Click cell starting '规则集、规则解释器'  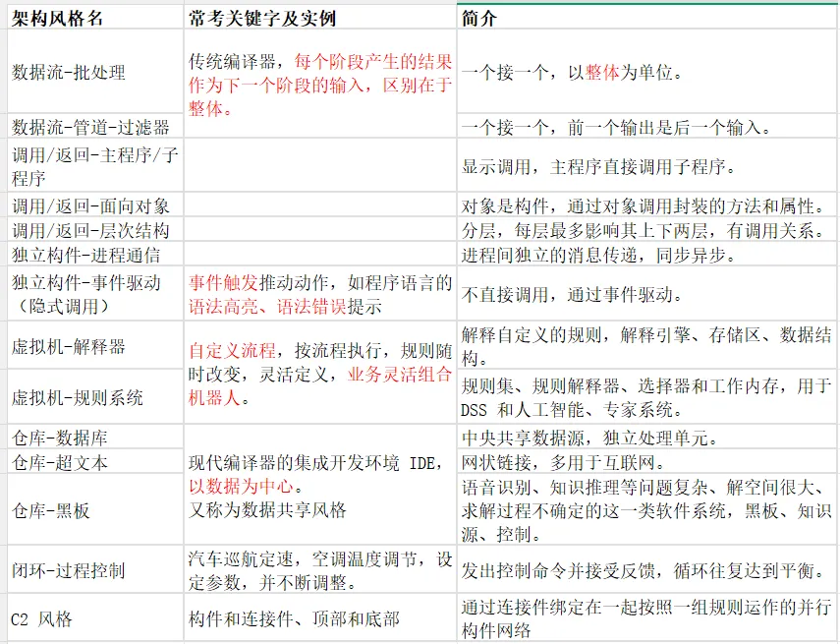pyautogui.click(x=646, y=397)
